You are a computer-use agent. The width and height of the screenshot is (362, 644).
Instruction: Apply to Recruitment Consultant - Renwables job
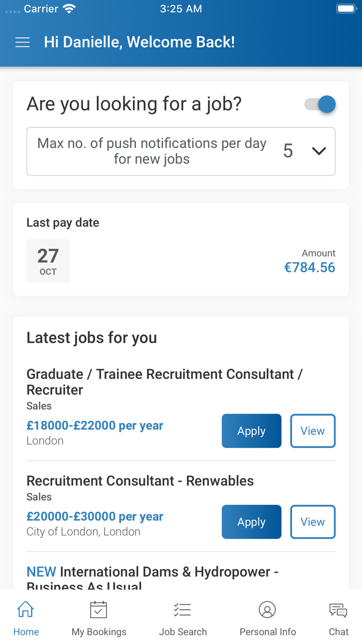(x=251, y=522)
